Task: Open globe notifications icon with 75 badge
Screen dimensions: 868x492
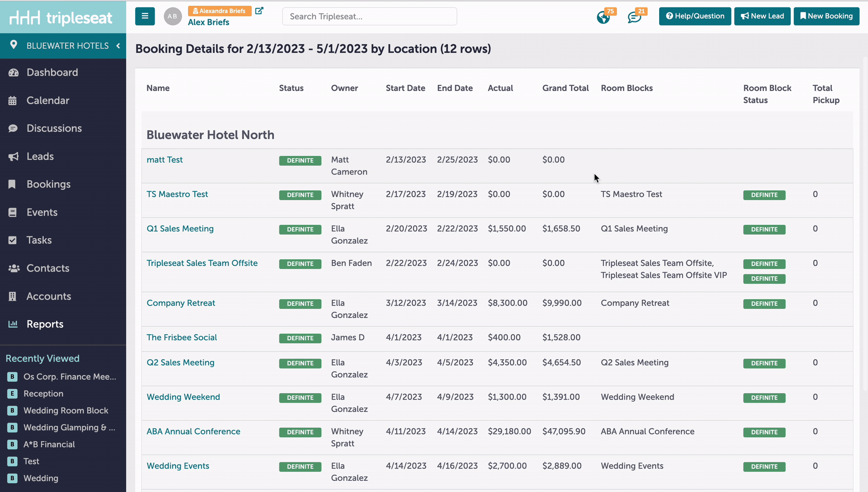Action: [603, 17]
